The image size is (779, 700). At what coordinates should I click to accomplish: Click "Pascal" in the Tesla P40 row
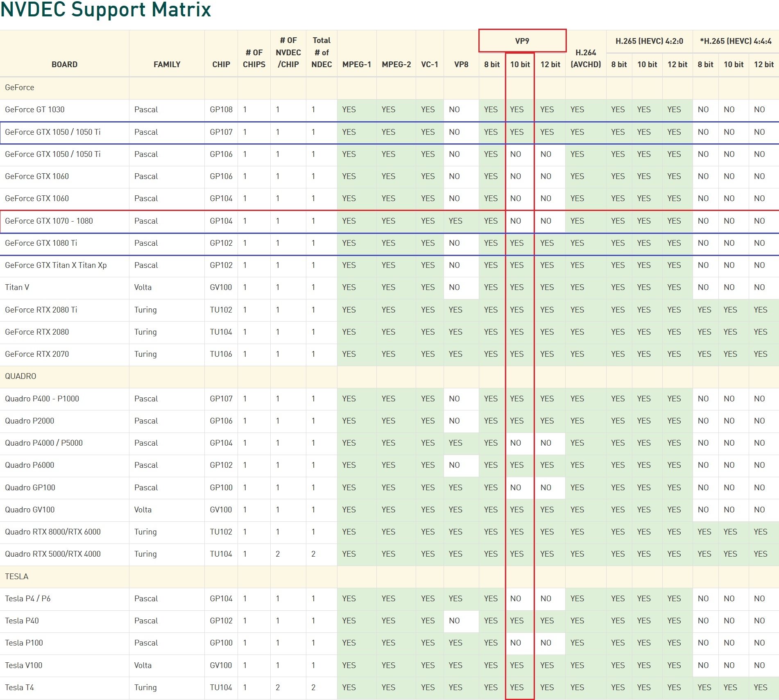pyautogui.click(x=146, y=621)
